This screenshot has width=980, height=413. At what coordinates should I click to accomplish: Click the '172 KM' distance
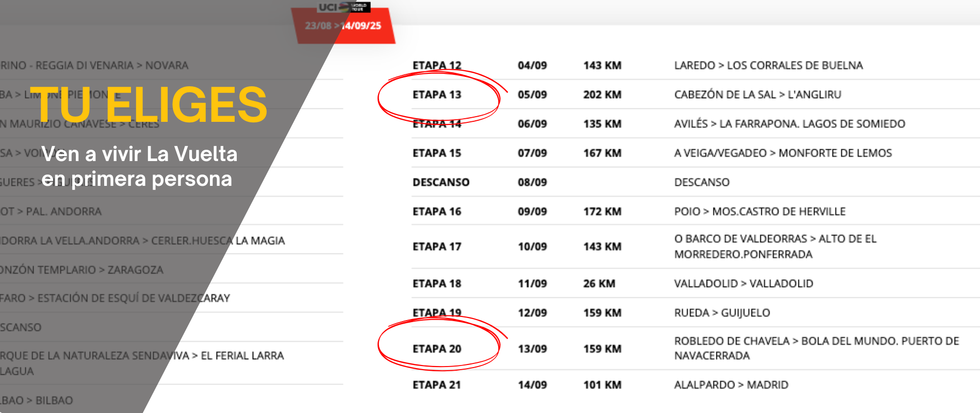click(602, 212)
